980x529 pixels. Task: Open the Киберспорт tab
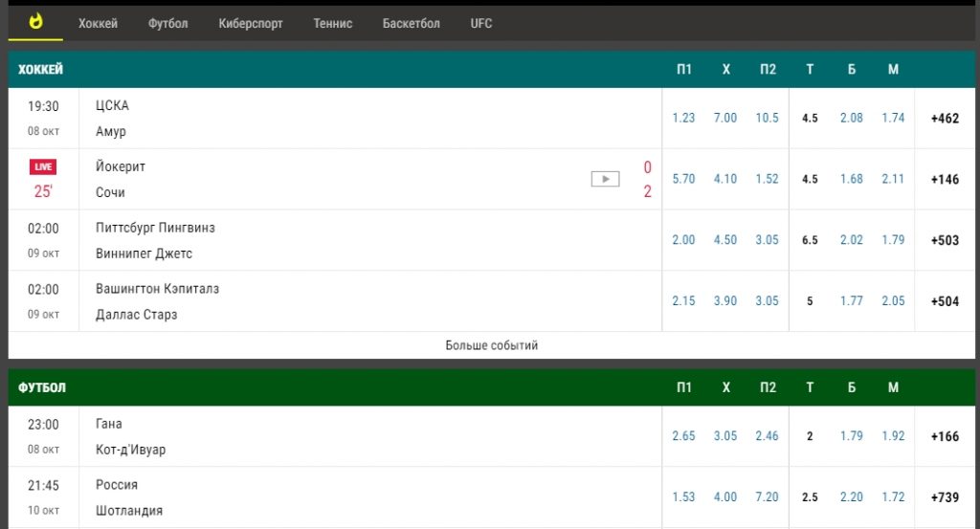(251, 24)
